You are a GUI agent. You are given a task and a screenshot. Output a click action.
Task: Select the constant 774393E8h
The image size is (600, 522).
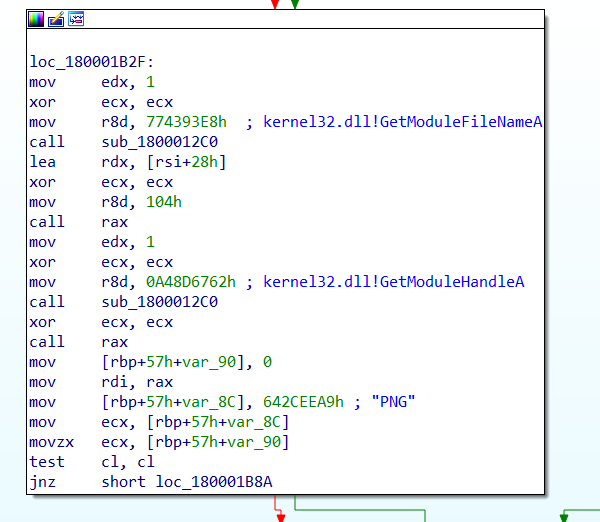click(186, 122)
